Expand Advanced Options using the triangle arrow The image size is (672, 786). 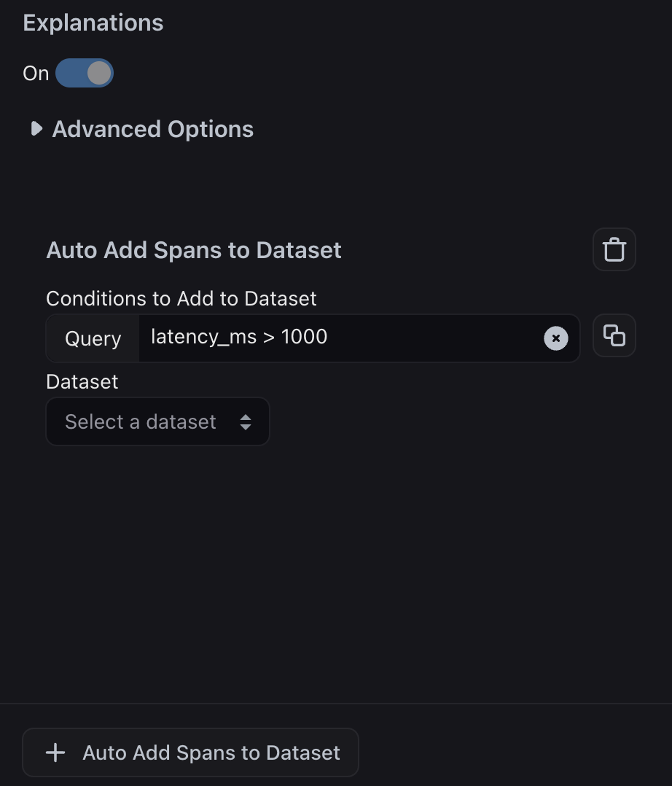[x=36, y=129]
